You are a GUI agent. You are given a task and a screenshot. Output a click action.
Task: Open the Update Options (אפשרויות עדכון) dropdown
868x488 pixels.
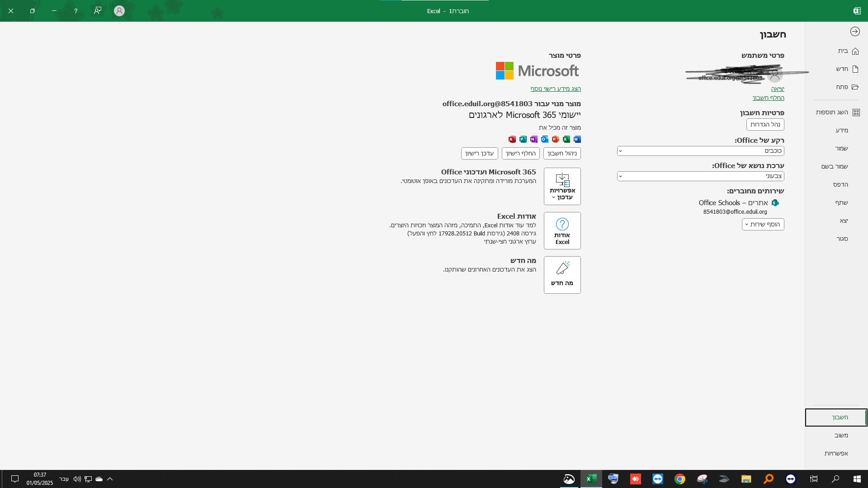click(562, 186)
